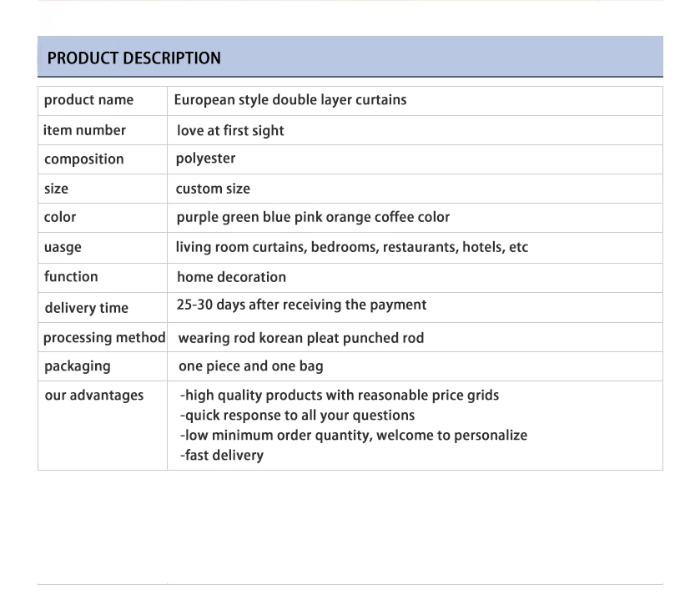Select the "polyester" composition value

(205, 159)
